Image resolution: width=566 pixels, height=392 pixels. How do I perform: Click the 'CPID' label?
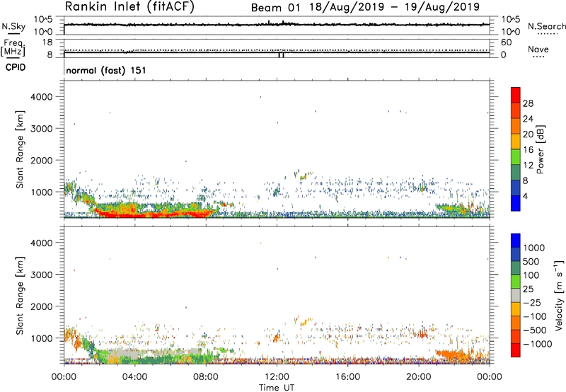click(16, 67)
